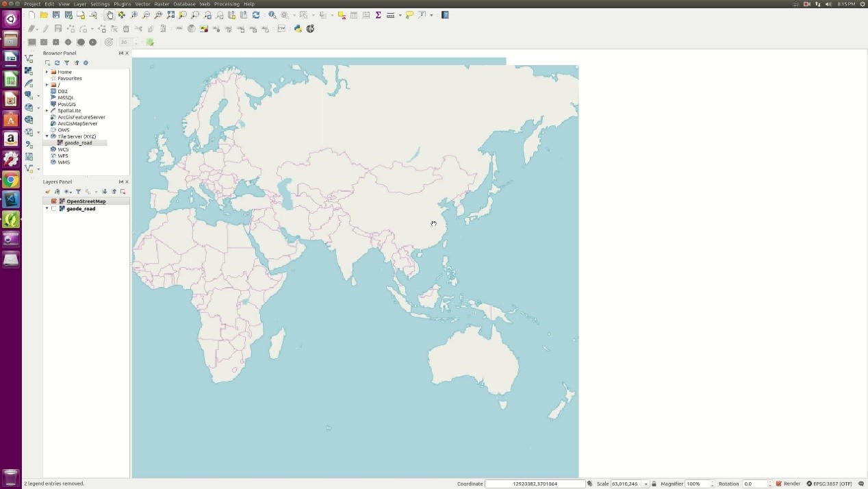Viewport: 868px width, 489px height.
Task: Open the Scale dropdown in status bar
Action: [x=646, y=484]
